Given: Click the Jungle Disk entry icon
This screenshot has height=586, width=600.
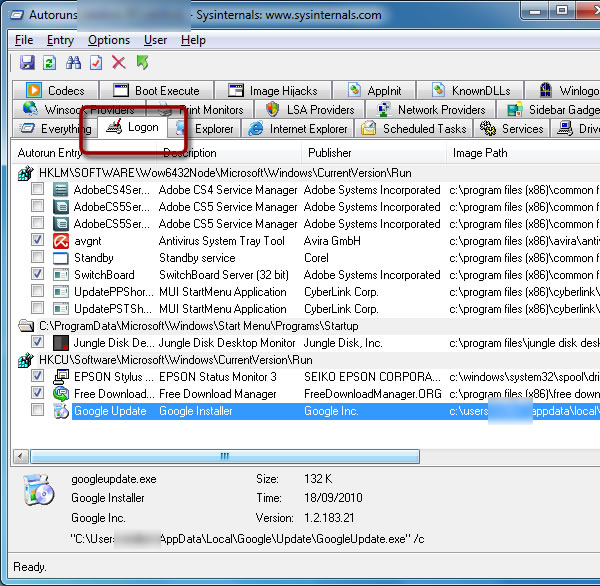Looking at the screenshot, I should point(61,343).
